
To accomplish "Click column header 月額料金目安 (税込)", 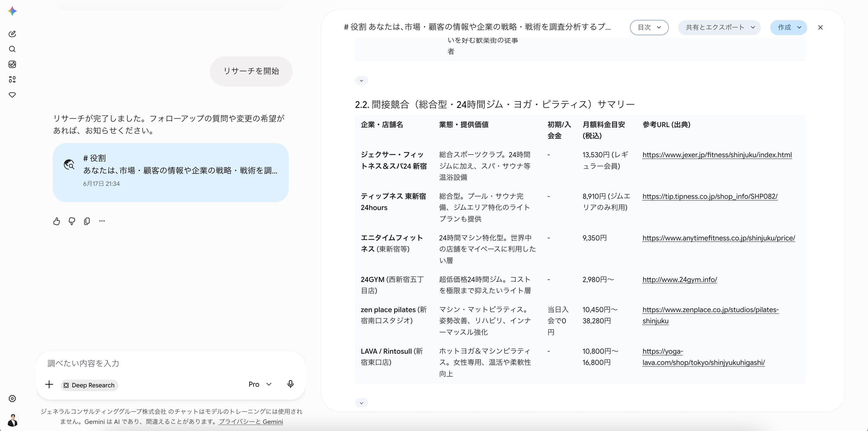I will (604, 130).
